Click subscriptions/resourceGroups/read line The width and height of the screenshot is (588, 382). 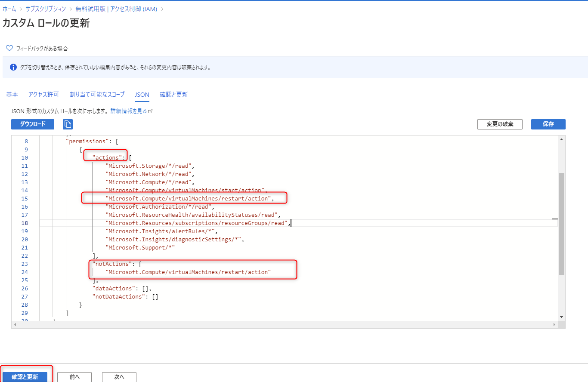point(198,223)
